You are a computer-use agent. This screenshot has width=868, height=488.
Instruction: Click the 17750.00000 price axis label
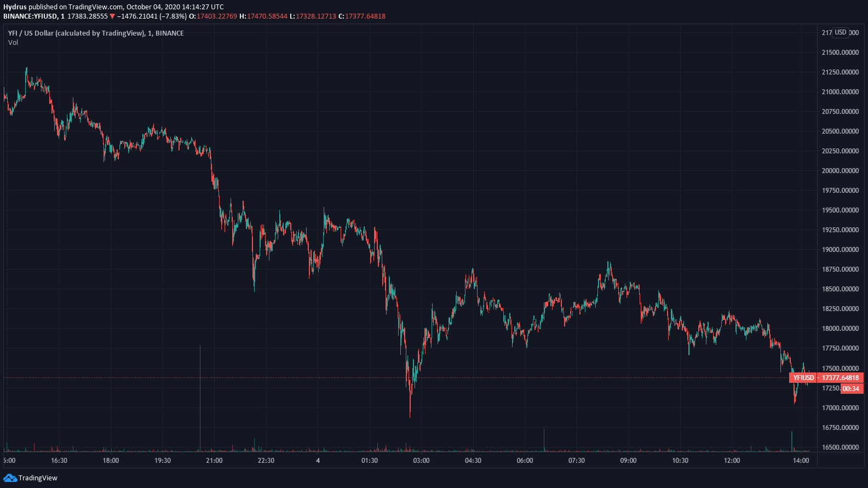(x=840, y=348)
